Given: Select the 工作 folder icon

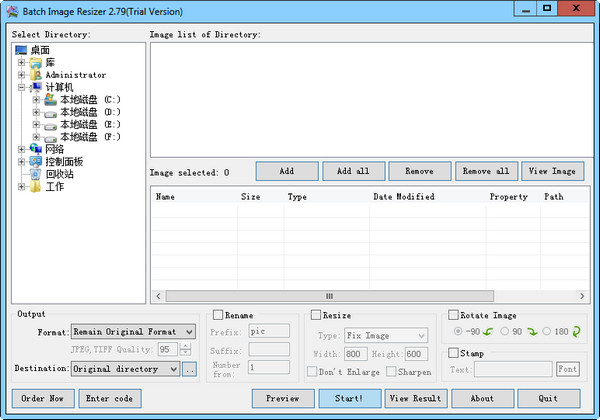Looking at the screenshot, I should pos(36,186).
